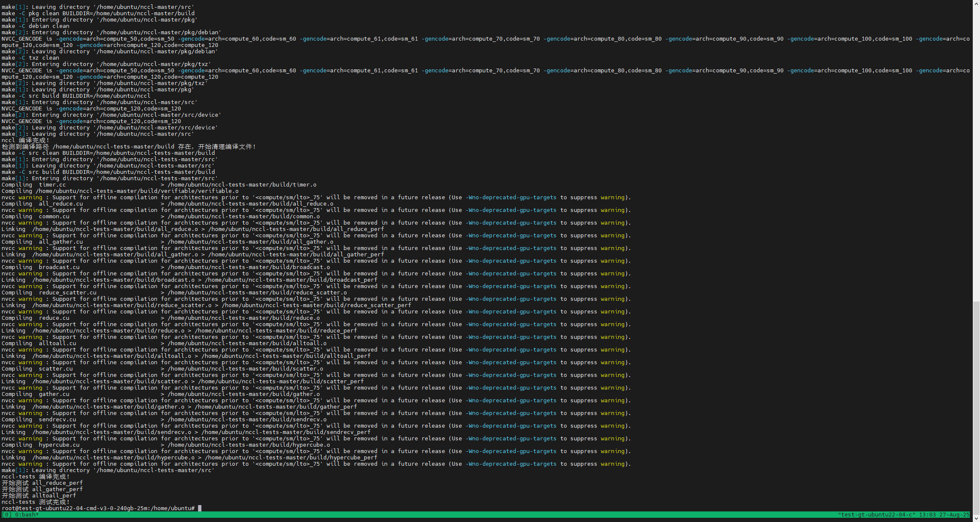Click 'make -C txz clean' line

point(30,58)
